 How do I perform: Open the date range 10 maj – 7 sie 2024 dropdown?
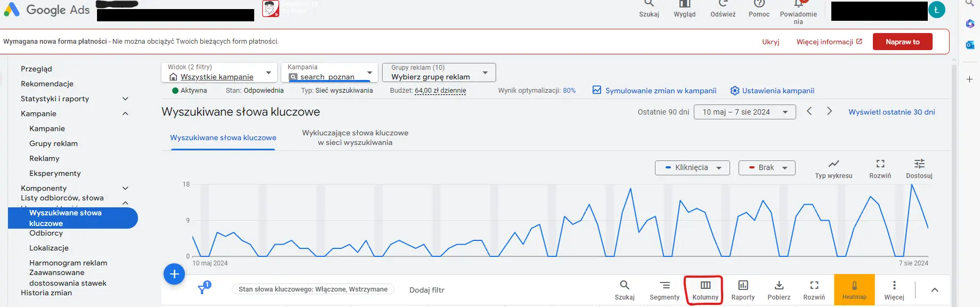coord(744,112)
